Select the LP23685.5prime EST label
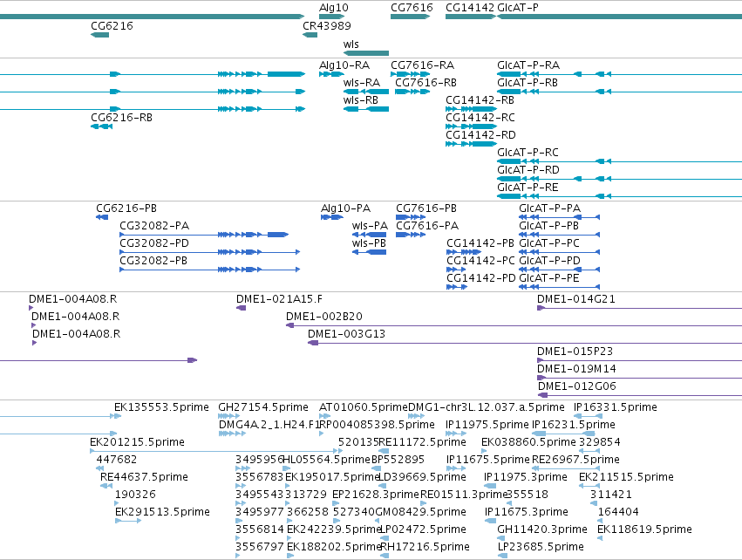 [x=541, y=547]
